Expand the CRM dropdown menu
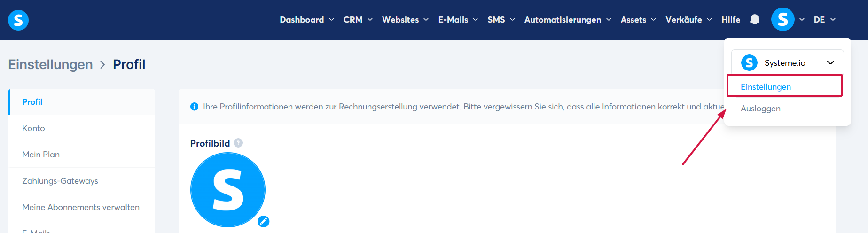Screen dimensions: 868x233 (x=358, y=20)
